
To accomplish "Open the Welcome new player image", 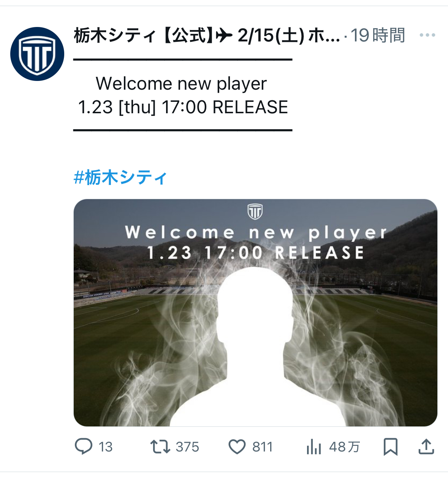I will (255, 313).
